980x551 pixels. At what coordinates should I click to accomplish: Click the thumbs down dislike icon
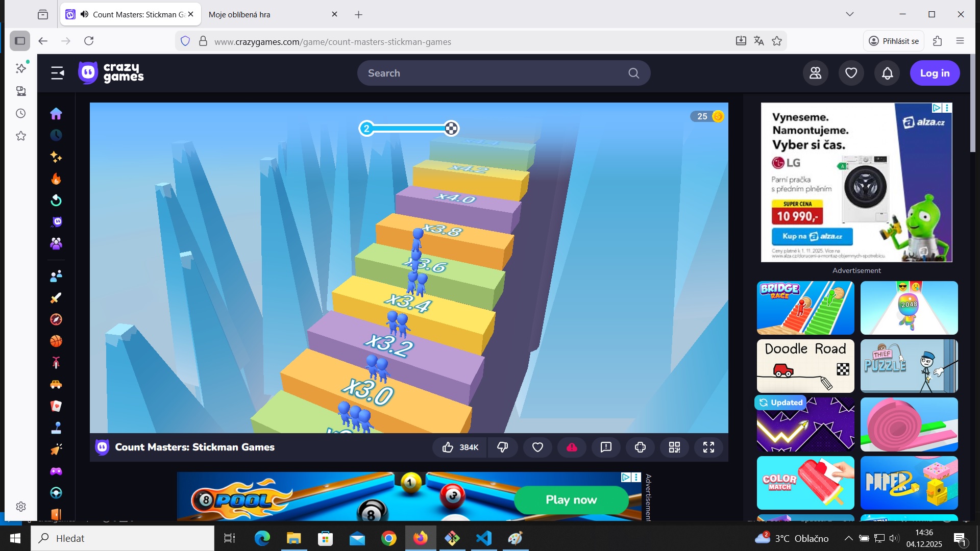pyautogui.click(x=502, y=447)
